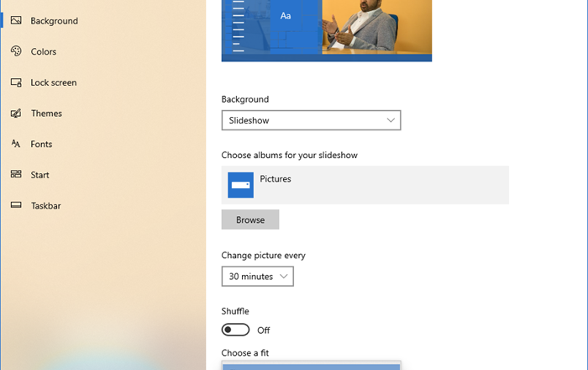Click the Pictures album drive icon
588x370 pixels.
pos(240,185)
